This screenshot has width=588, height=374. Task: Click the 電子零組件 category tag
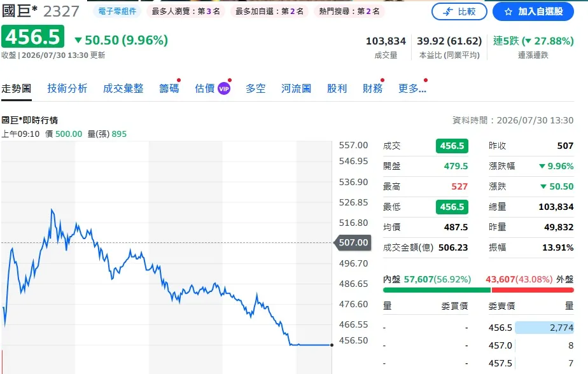pos(117,11)
